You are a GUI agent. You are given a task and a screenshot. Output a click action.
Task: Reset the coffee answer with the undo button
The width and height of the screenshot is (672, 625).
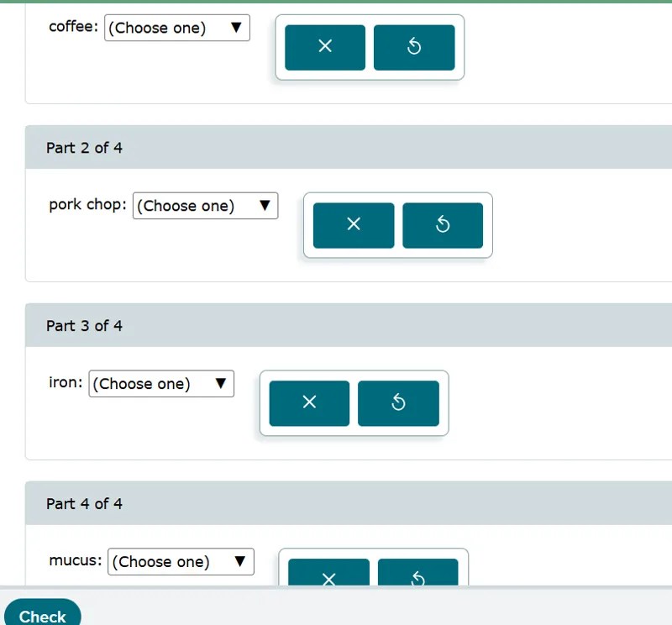pyautogui.click(x=414, y=47)
